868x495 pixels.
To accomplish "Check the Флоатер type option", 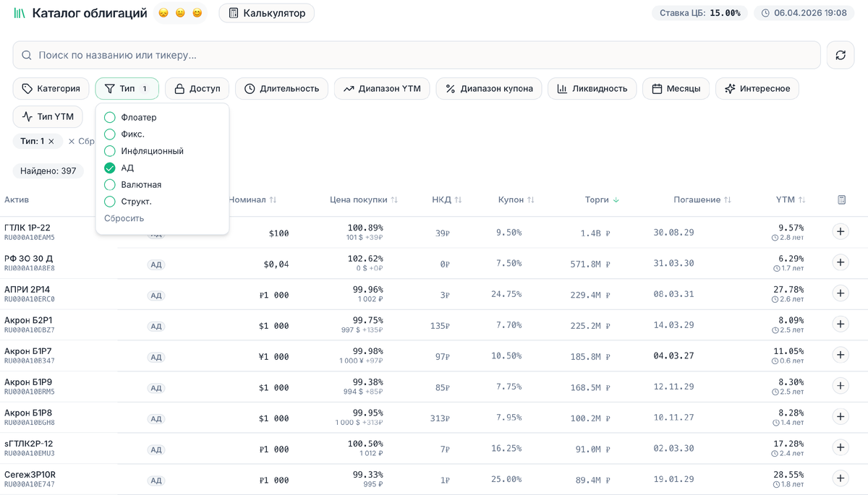I will [x=110, y=117].
